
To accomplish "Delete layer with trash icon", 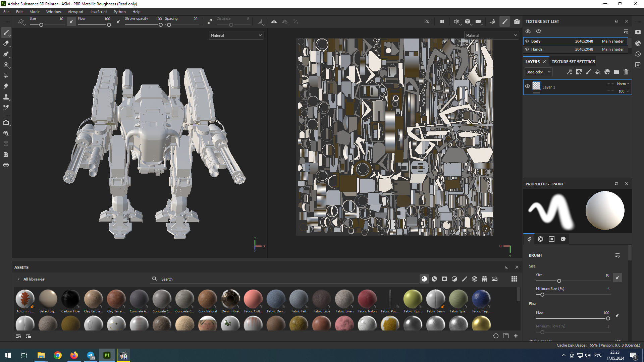I will coord(626,72).
